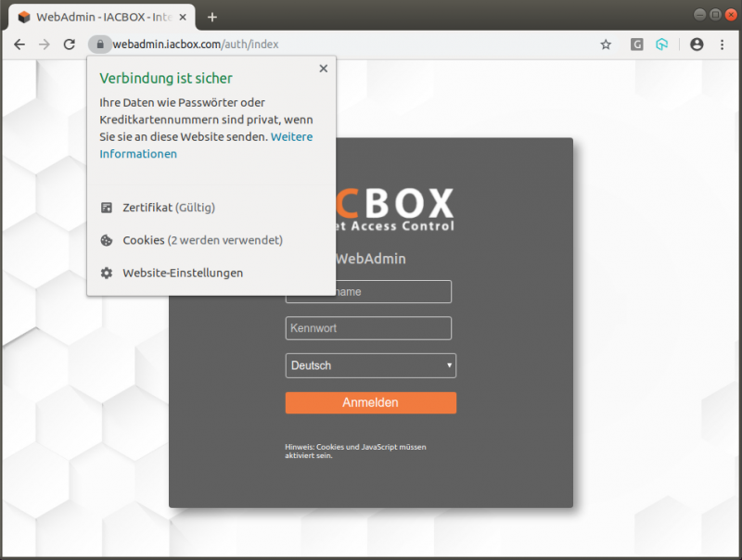This screenshot has width=742, height=560.
Task: Click into the Kennwort password field
Action: tap(368, 328)
